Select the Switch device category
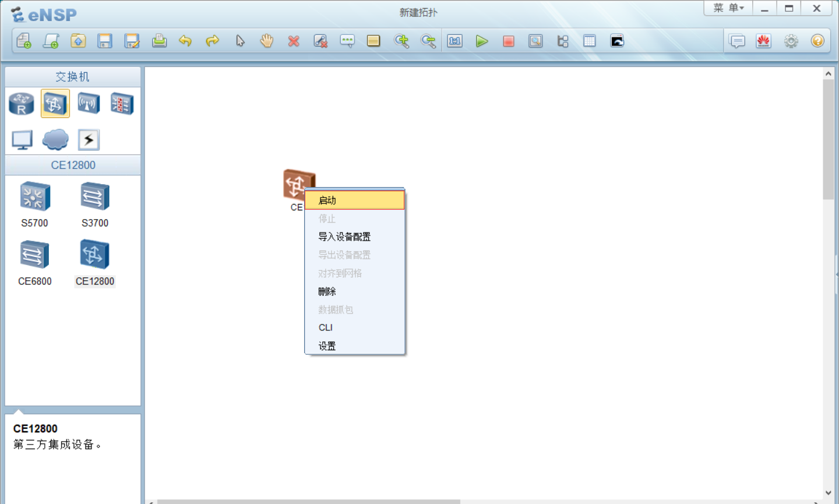 [55, 104]
